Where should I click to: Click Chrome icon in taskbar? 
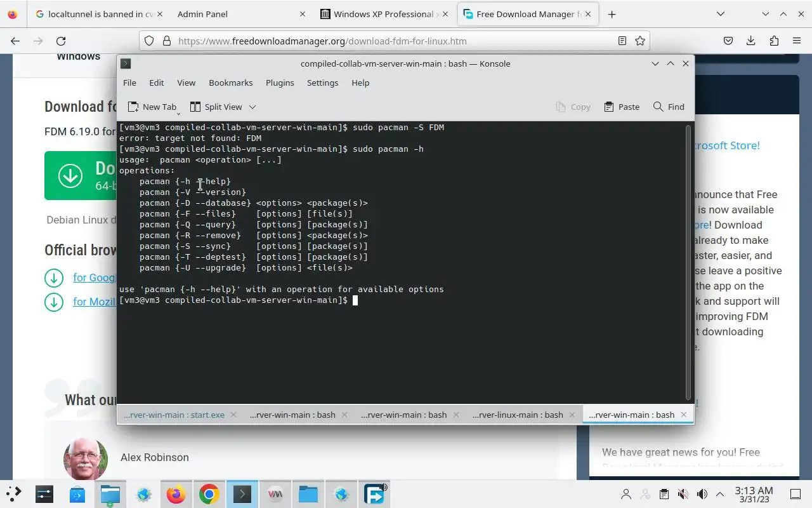(209, 494)
